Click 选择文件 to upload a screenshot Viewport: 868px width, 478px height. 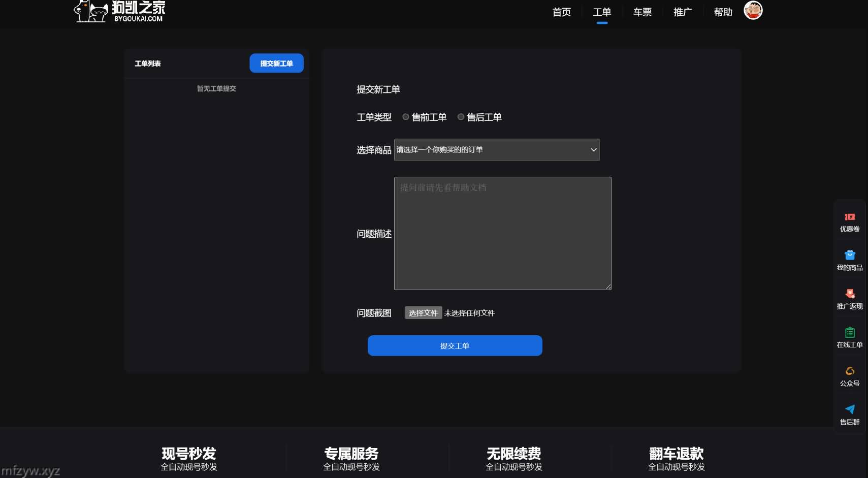coord(423,313)
